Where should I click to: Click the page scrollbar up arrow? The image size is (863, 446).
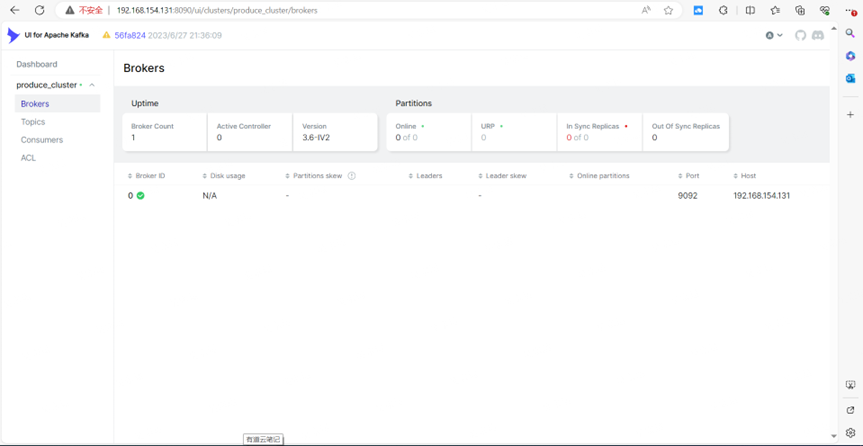tap(834, 26)
